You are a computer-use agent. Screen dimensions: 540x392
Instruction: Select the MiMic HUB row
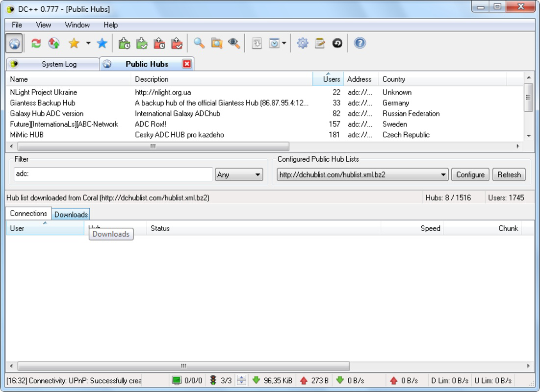point(264,135)
